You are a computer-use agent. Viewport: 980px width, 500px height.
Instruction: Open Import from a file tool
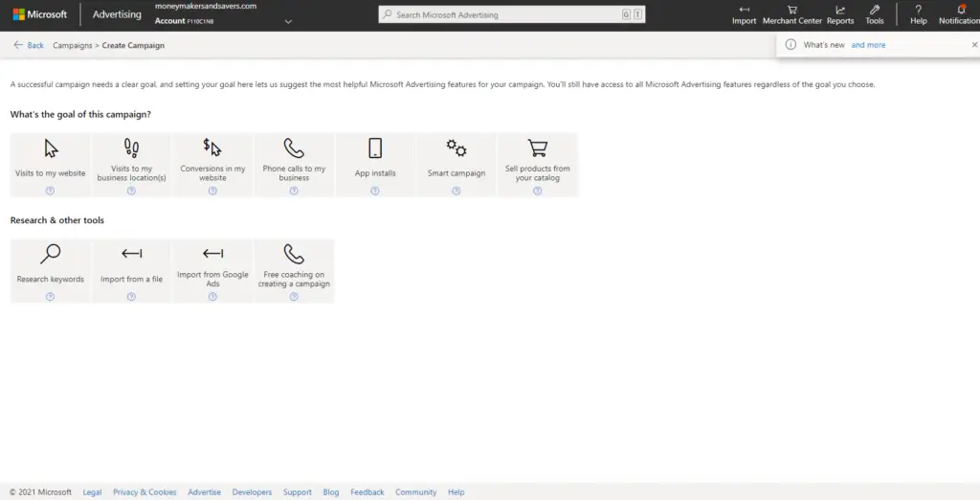(131, 271)
